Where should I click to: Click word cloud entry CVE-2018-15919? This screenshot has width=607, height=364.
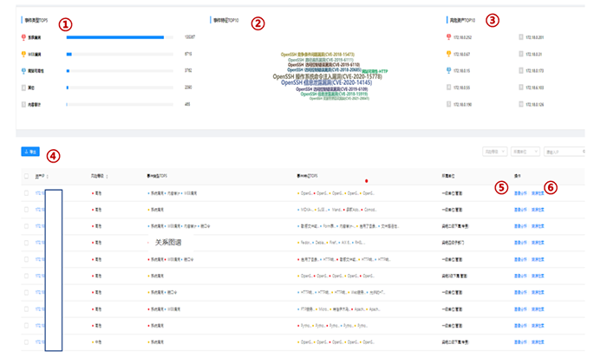click(x=334, y=94)
